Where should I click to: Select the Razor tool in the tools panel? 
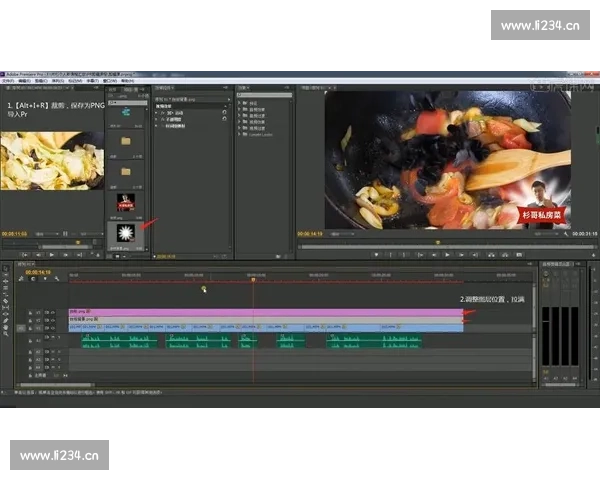pos(6,300)
